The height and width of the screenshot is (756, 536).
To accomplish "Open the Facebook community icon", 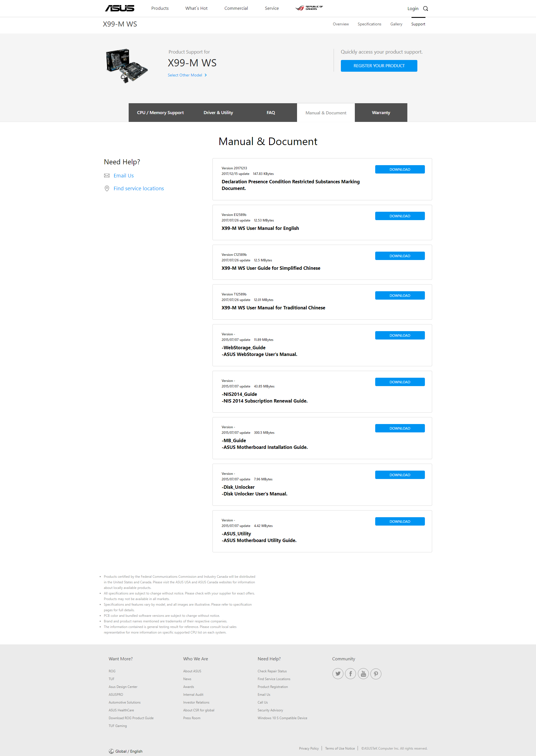I will (351, 673).
